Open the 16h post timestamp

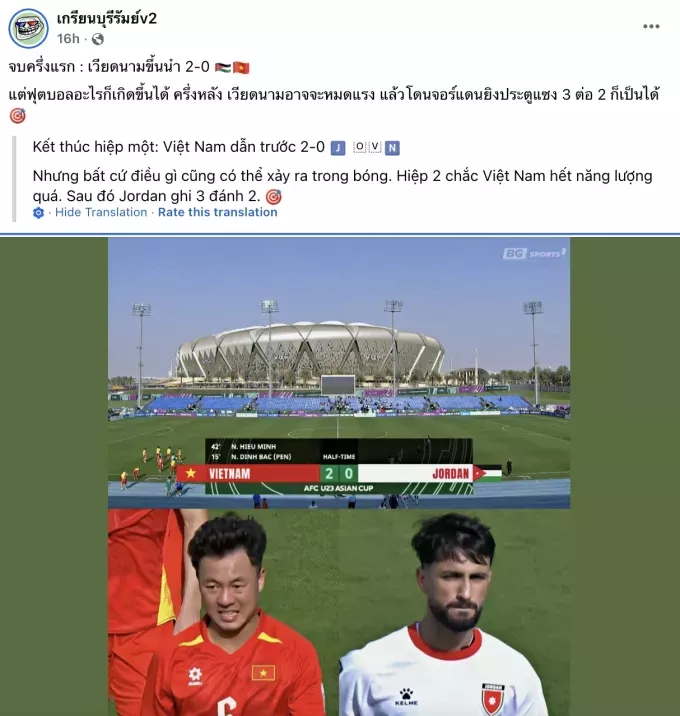[x=68, y=39]
